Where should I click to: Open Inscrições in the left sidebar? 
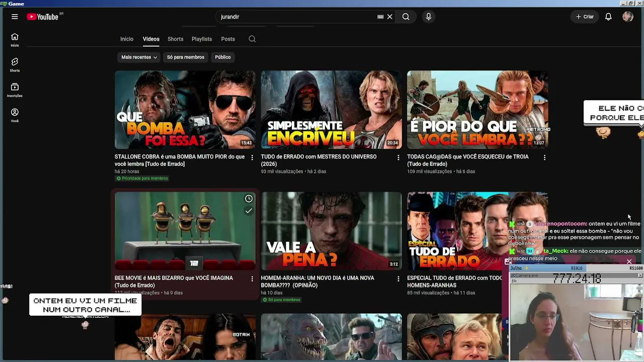(15, 90)
